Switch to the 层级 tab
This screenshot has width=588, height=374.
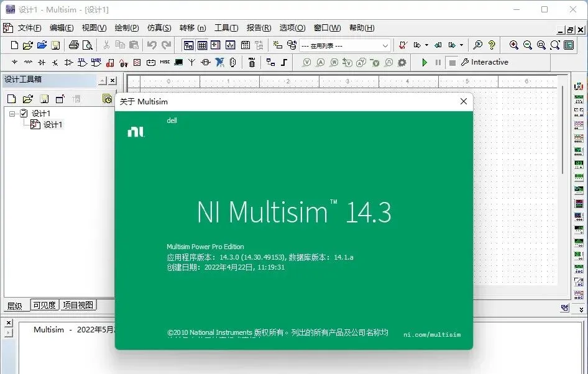(x=15, y=306)
